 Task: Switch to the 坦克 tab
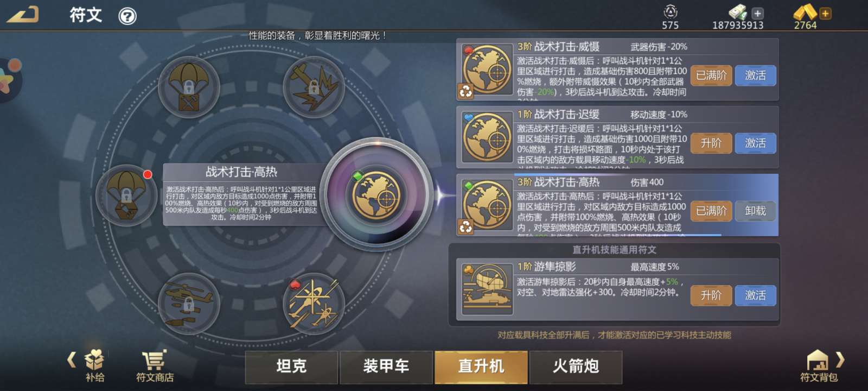(x=291, y=367)
